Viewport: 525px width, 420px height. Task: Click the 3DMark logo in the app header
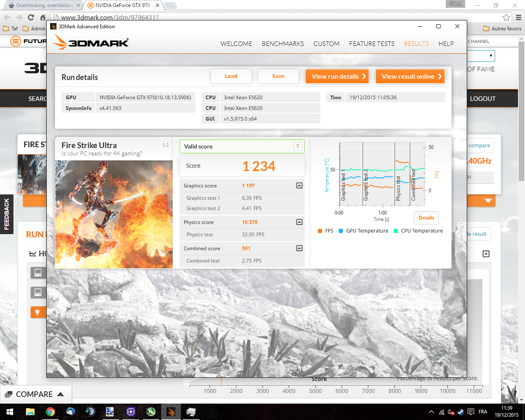[x=91, y=42]
